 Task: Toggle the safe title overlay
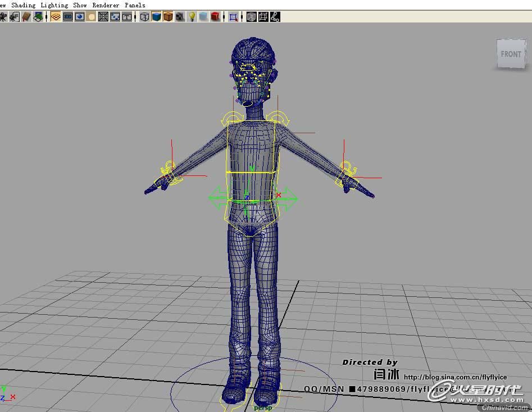point(127,17)
